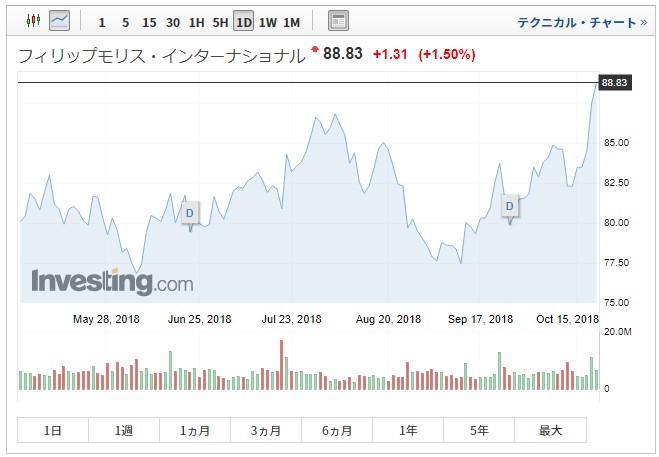Show the 6ヵ月 time range
659x457 pixels.
(337, 430)
